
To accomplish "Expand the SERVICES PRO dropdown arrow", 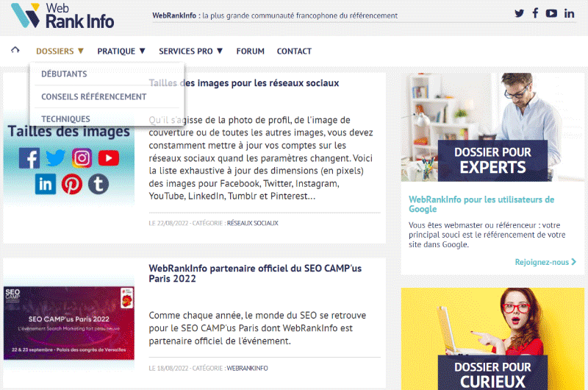I will click(220, 51).
